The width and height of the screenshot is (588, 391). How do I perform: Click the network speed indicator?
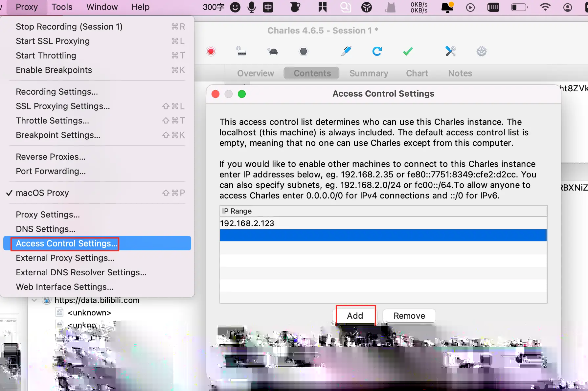pos(419,7)
